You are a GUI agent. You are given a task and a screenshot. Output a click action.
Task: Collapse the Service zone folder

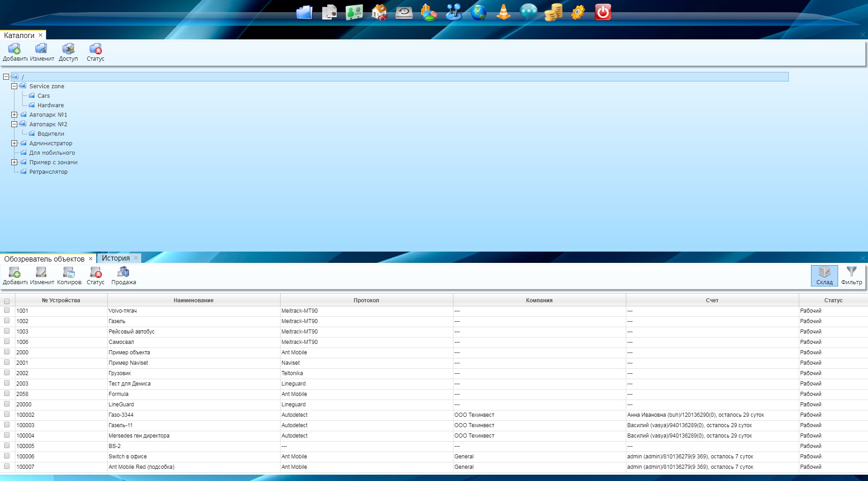click(14, 86)
